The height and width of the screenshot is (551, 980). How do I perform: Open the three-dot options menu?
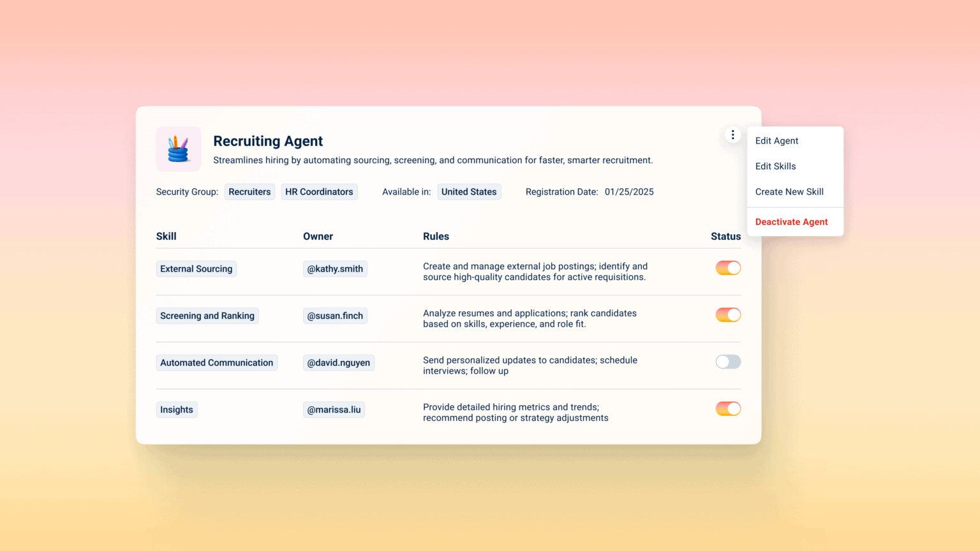click(x=732, y=135)
